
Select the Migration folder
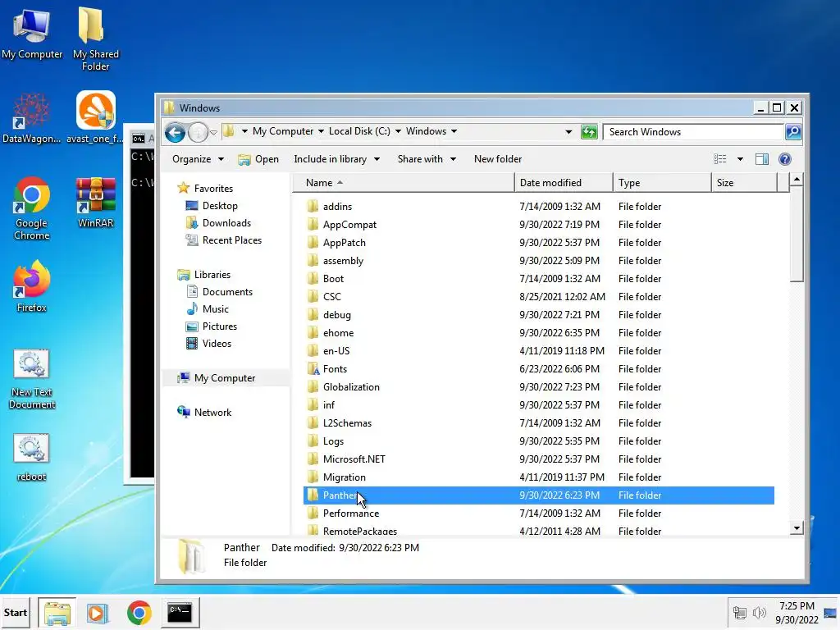point(538,477)
